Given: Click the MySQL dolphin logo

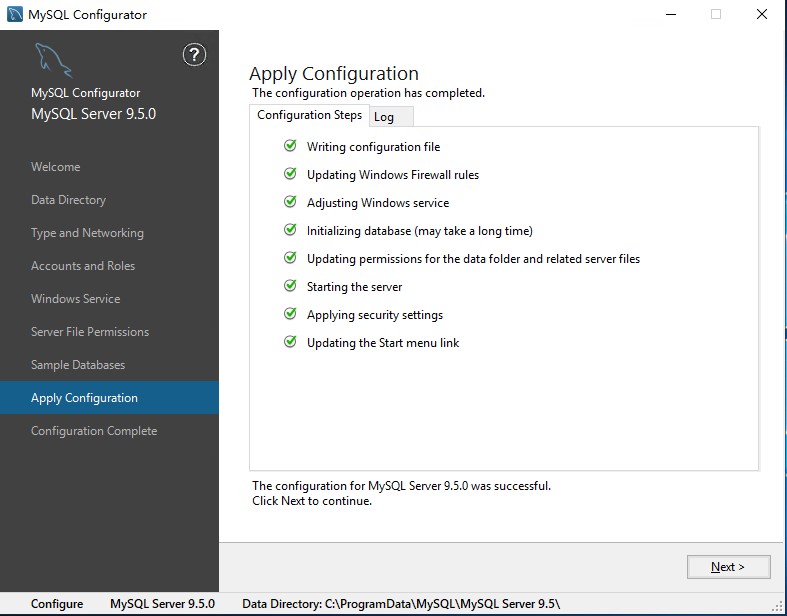Looking at the screenshot, I should 53,59.
